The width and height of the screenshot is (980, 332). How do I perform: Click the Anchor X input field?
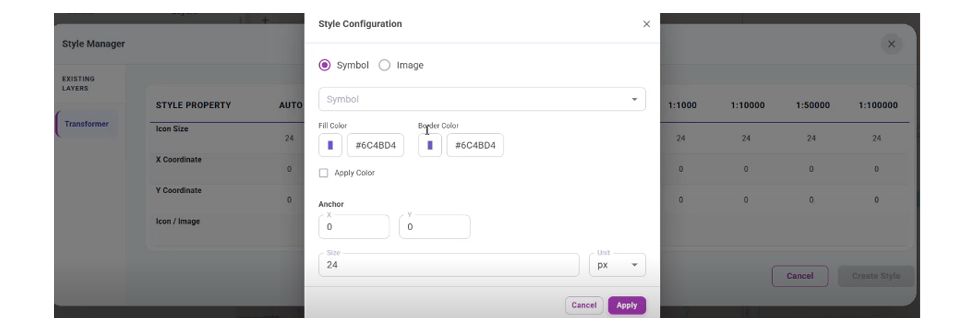point(353,227)
